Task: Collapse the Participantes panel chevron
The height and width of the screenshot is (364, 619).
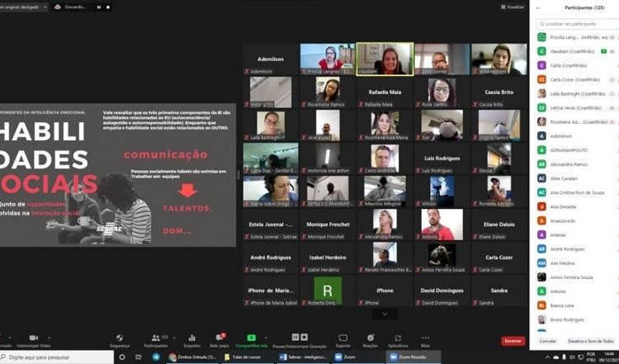Action: click(x=538, y=7)
